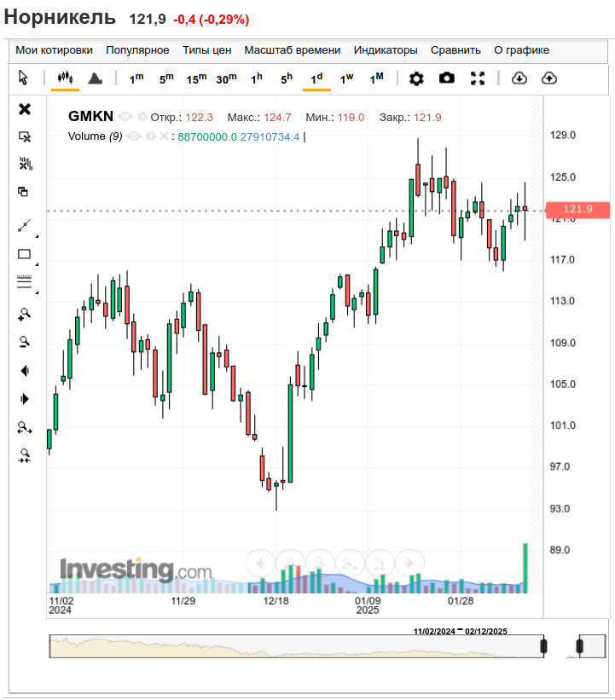The height and width of the screenshot is (700, 615).
Task: Select the rectangle shape tool
Action: (24, 254)
